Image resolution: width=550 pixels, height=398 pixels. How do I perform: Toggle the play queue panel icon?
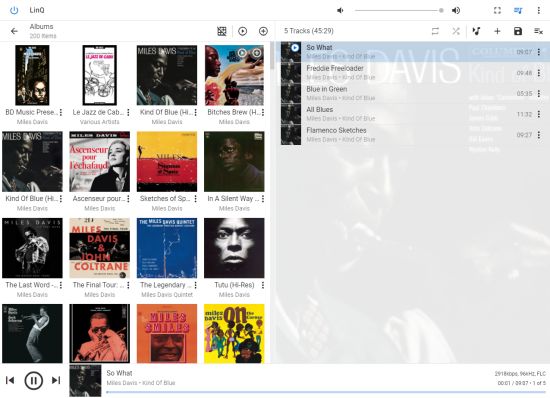click(518, 11)
